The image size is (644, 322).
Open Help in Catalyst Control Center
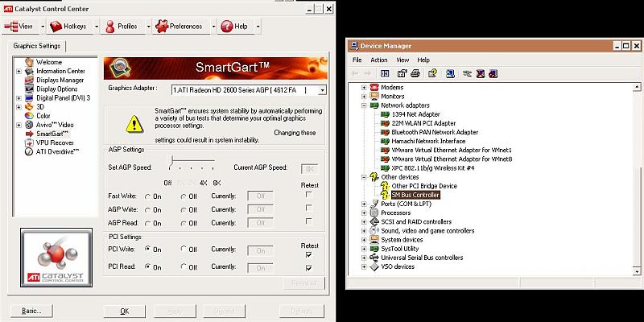coord(235,27)
